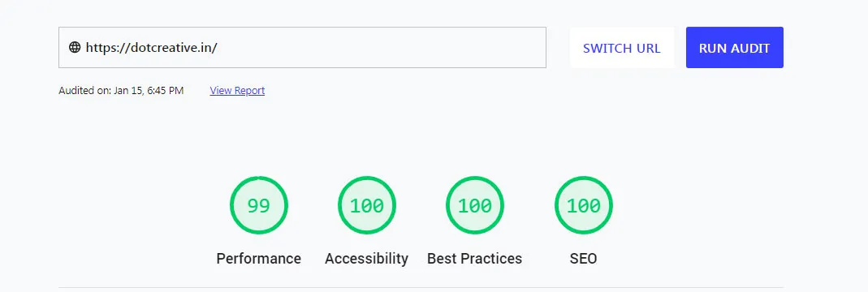The image size is (868, 292).
Task: Click the 100 number inside Accessibility gauge
Action: tap(366, 206)
